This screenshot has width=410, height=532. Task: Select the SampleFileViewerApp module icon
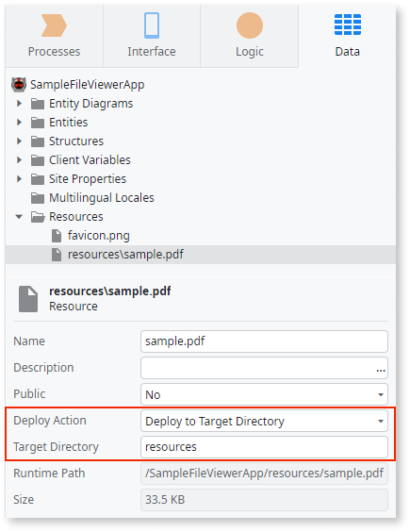click(19, 85)
